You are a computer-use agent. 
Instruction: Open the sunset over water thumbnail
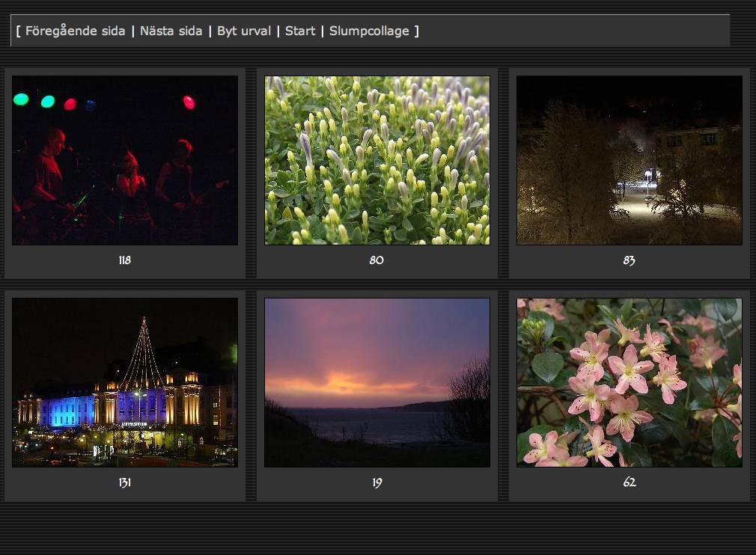(x=377, y=382)
